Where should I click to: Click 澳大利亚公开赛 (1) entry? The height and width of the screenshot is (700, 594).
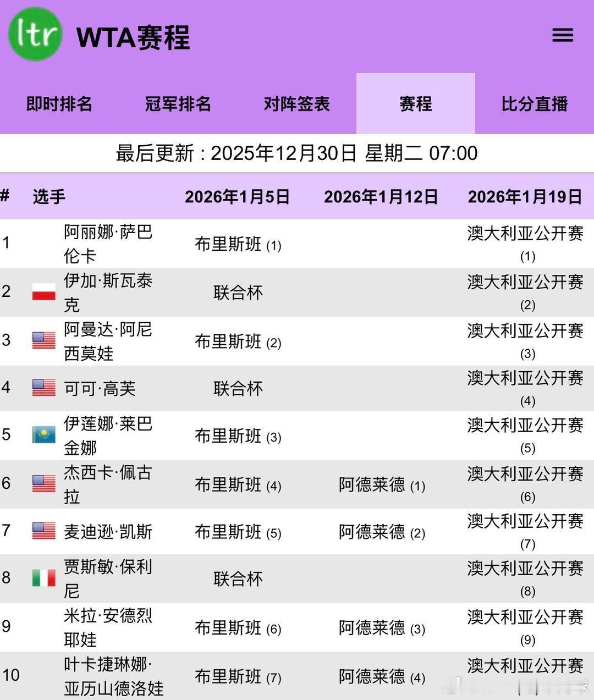point(526,243)
